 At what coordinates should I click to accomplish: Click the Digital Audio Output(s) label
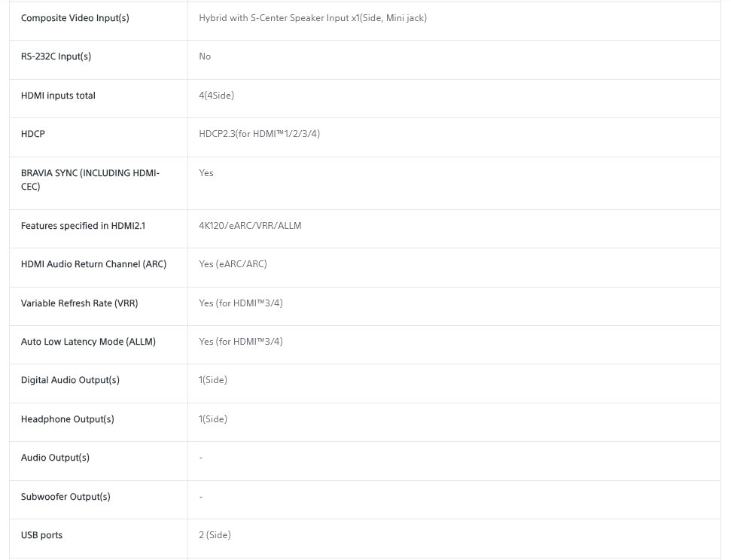point(71,380)
